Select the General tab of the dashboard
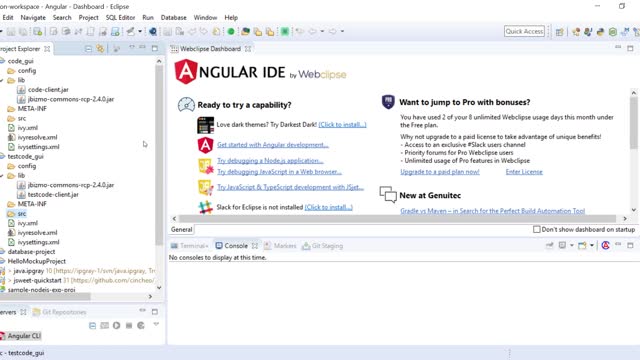 click(x=182, y=229)
